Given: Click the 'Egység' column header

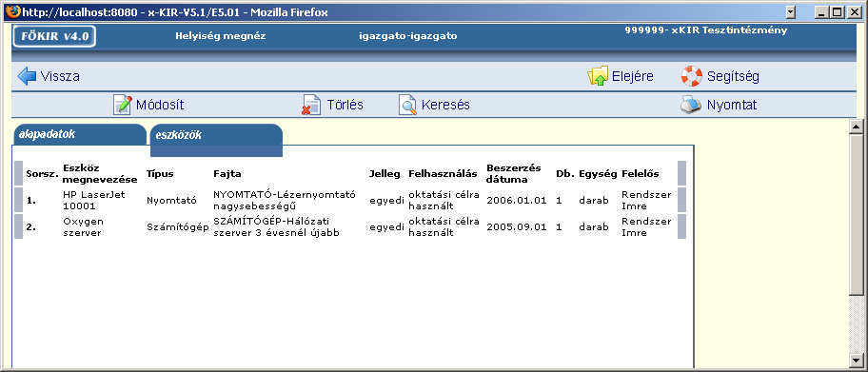Looking at the screenshot, I should [x=598, y=174].
